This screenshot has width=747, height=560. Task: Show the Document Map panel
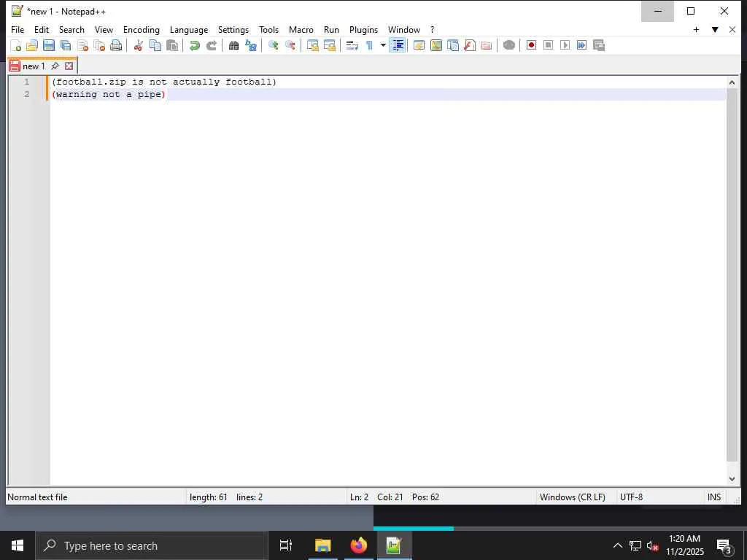pyautogui.click(x=436, y=45)
